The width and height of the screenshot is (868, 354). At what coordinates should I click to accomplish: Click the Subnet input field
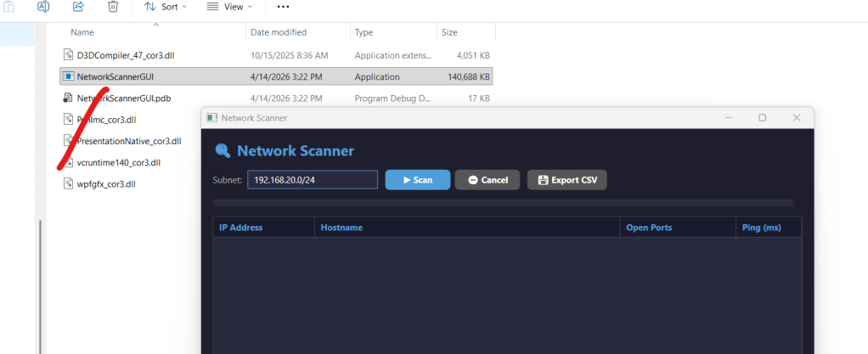pyautogui.click(x=312, y=180)
